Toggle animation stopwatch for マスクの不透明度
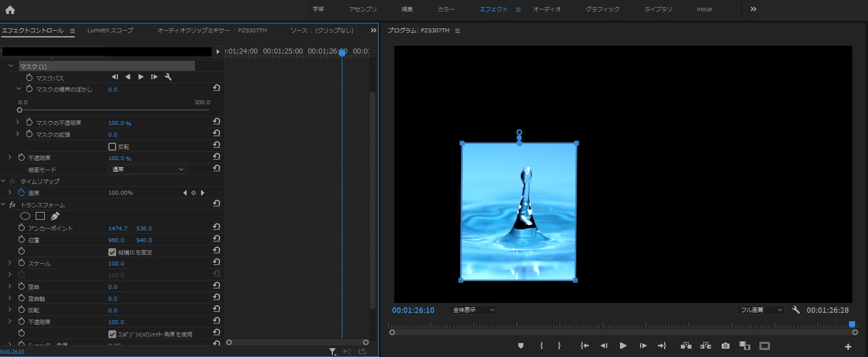 [x=29, y=122]
